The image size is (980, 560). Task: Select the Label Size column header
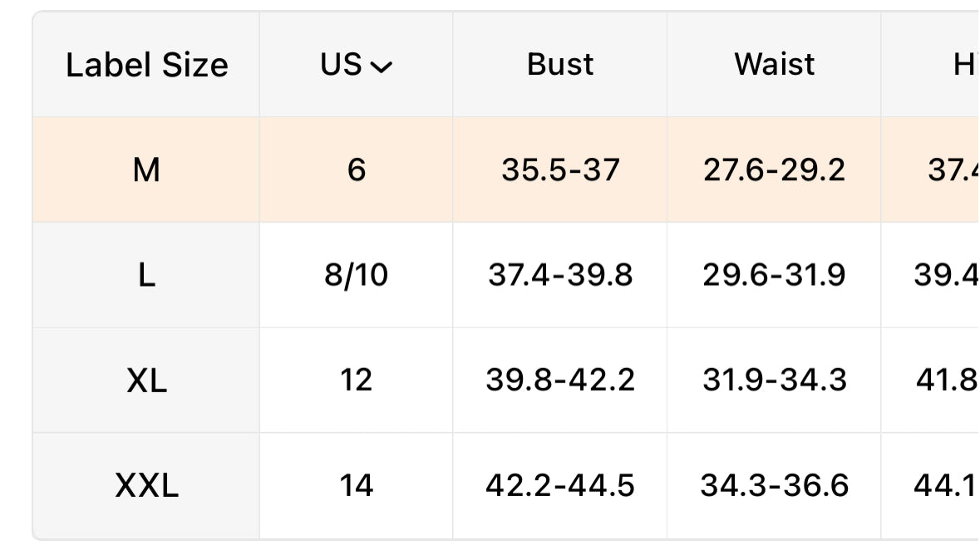coord(147,65)
